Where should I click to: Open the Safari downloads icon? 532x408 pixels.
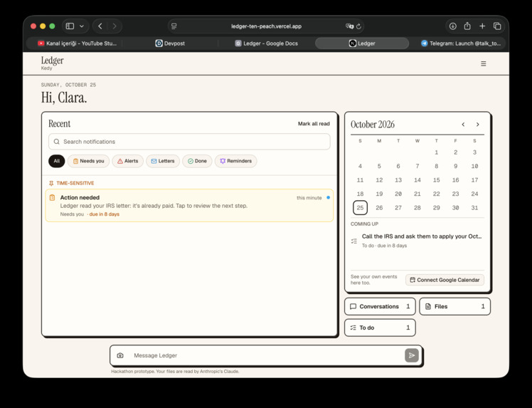click(x=452, y=26)
